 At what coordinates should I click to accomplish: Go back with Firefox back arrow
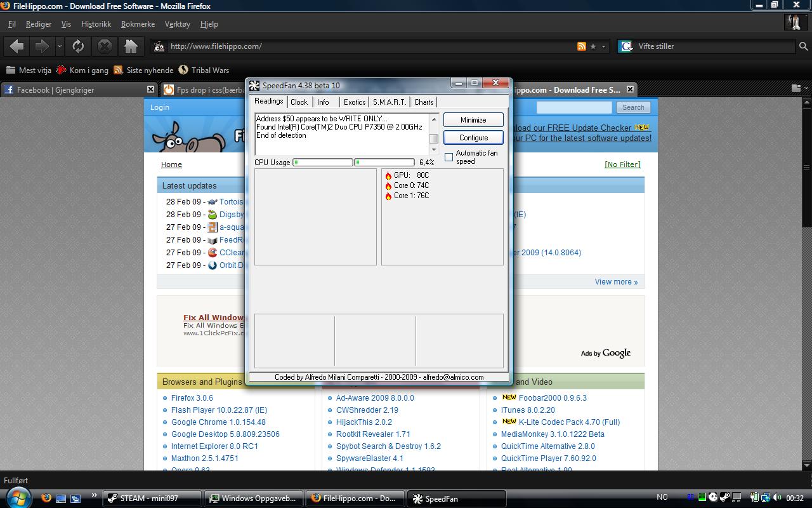17,46
